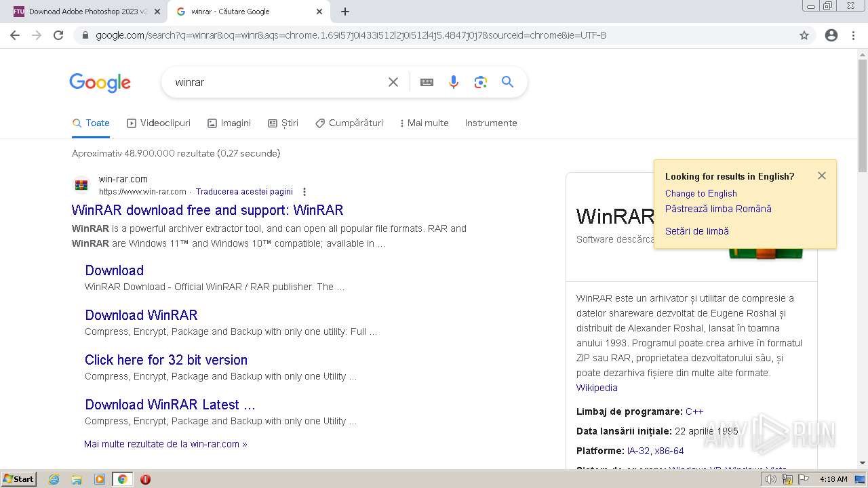Image resolution: width=868 pixels, height=488 pixels.
Task: Close the English results language popup
Action: coord(822,176)
